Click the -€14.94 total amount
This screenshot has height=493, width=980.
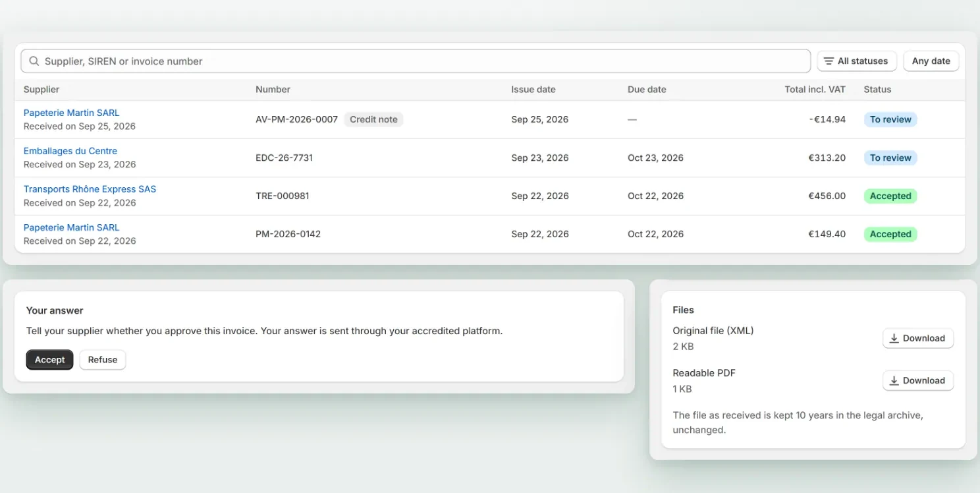coord(827,119)
